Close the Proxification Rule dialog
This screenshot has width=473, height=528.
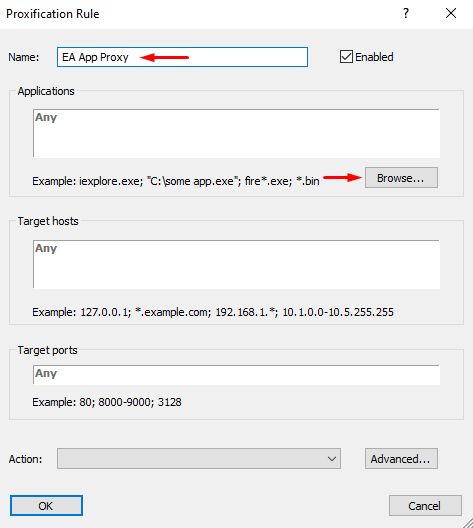point(451,13)
